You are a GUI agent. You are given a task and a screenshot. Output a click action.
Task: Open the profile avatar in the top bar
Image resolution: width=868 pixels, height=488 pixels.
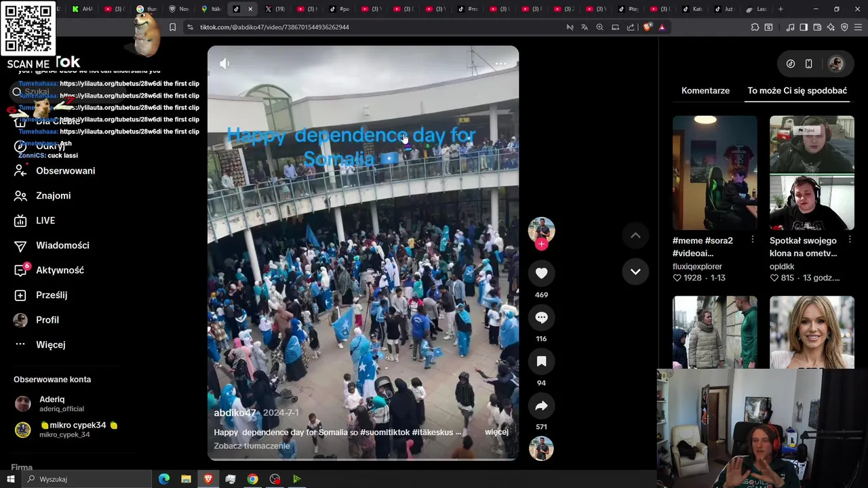tap(836, 64)
